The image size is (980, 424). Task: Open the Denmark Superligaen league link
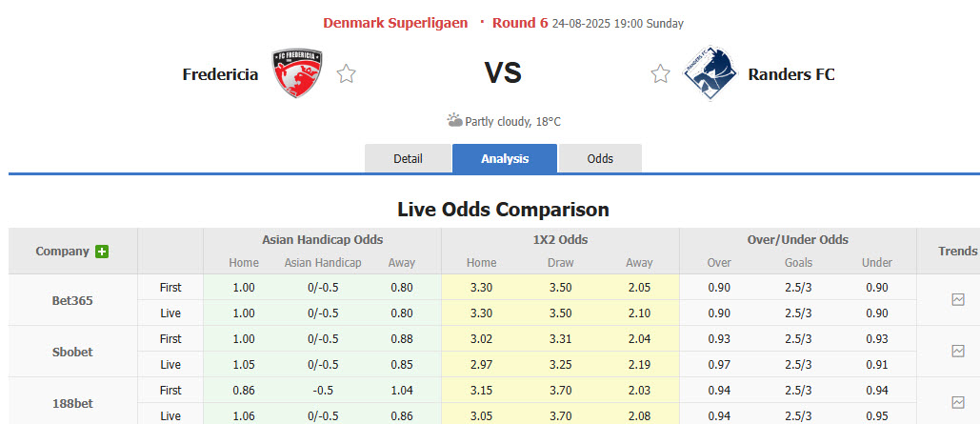pyautogui.click(x=395, y=23)
